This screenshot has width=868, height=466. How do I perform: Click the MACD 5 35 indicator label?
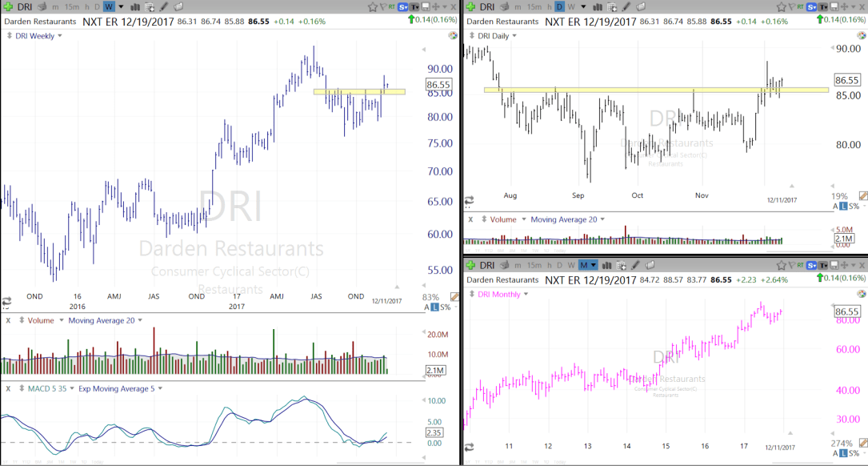(x=46, y=388)
